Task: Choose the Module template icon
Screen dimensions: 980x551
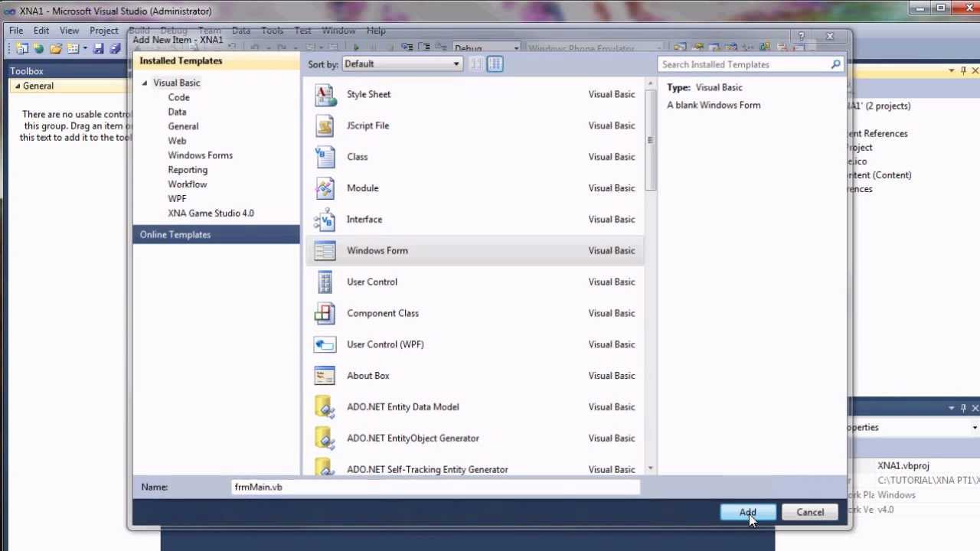Action: (325, 188)
